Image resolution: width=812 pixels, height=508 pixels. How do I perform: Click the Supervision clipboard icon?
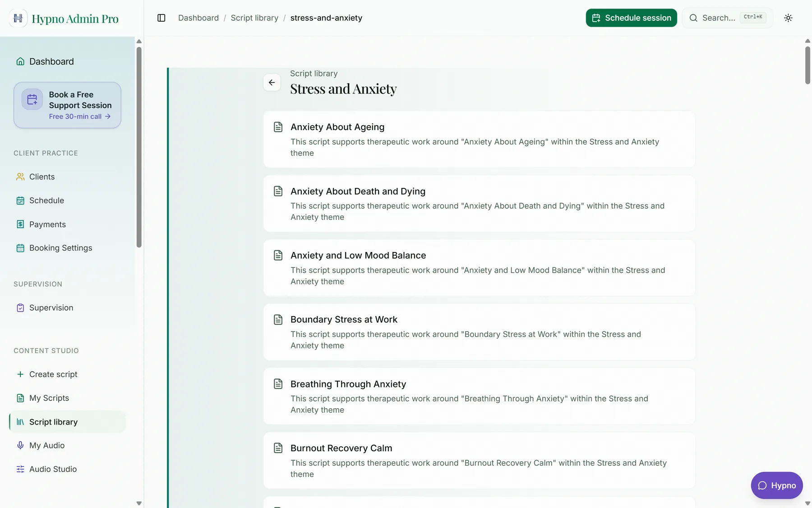click(20, 308)
